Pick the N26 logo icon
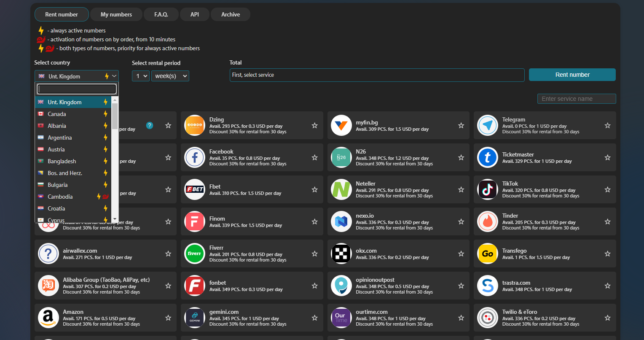Image resolution: width=644 pixels, height=340 pixels. [x=341, y=157]
